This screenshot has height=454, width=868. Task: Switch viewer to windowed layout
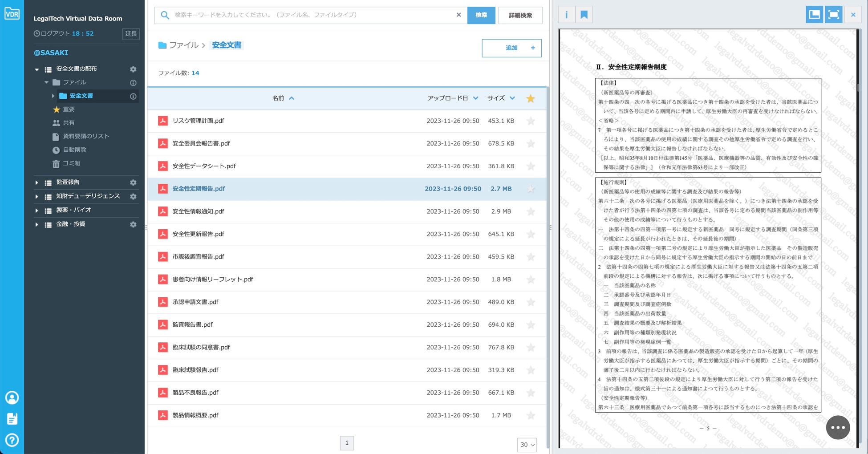pyautogui.click(x=814, y=15)
